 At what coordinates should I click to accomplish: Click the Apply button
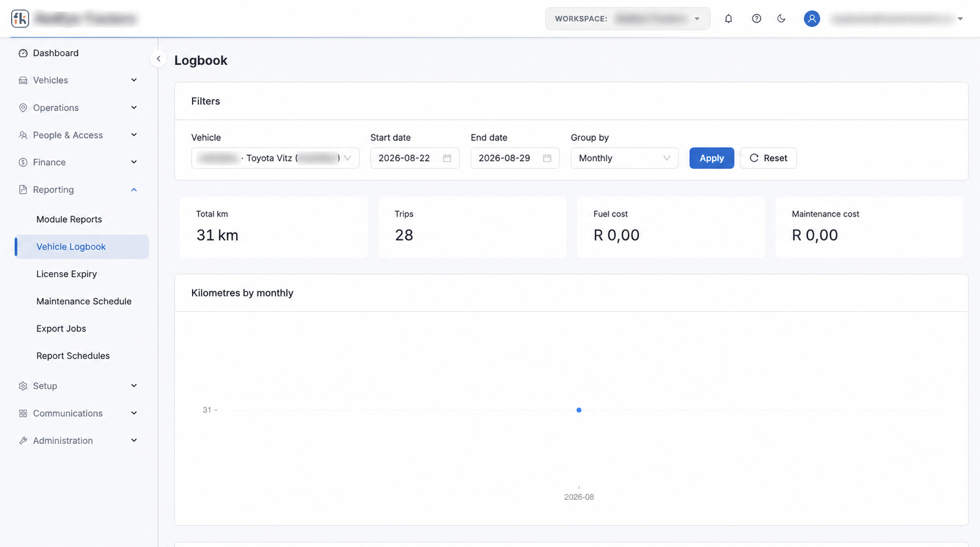coord(712,158)
